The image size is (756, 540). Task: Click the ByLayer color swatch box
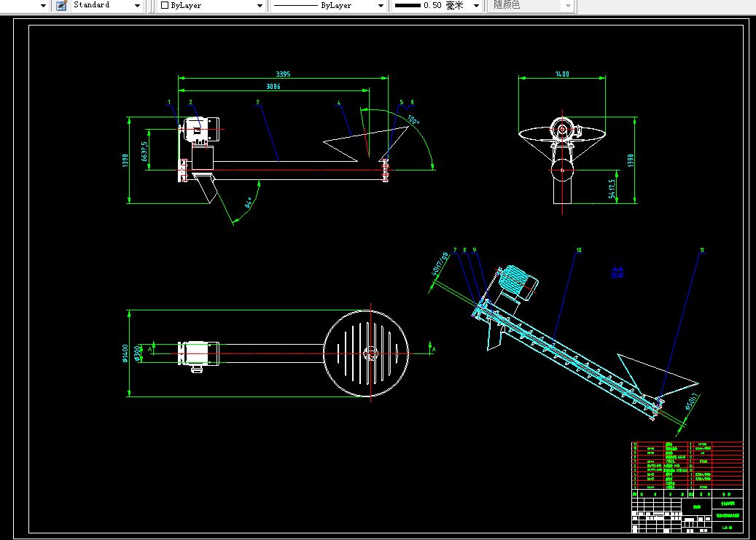(x=165, y=5)
